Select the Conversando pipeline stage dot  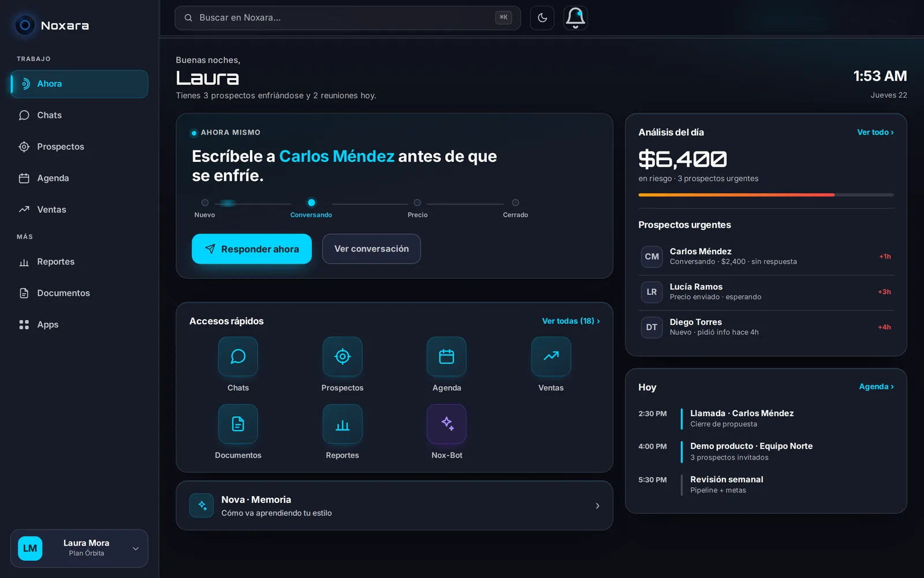coord(311,203)
